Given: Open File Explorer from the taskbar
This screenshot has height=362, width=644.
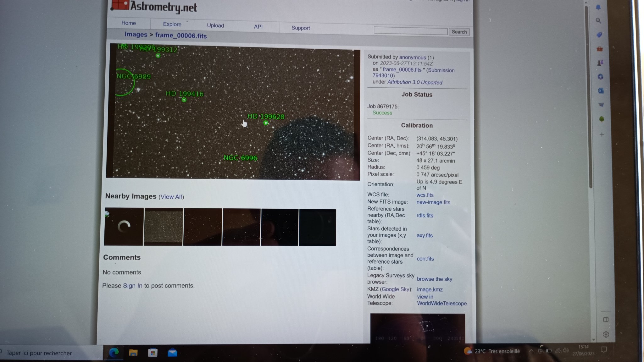Looking at the screenshot, I should point(133,353).
